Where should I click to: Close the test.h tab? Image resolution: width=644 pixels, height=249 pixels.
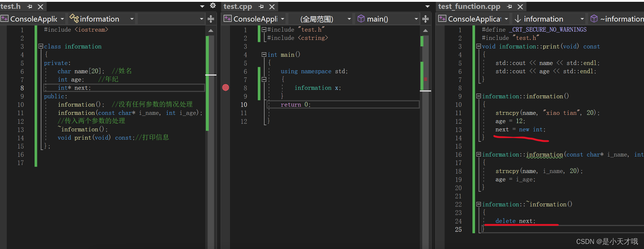41,7
